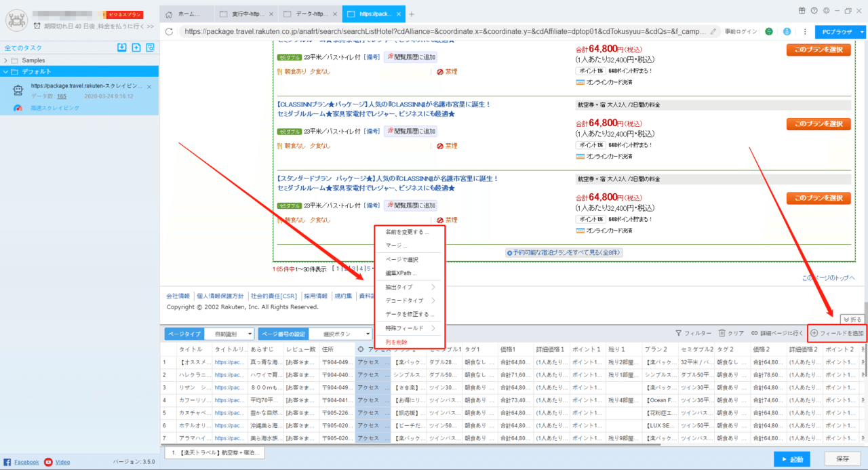Click 詳細ページに行く link tool

[x=777, y=333]
